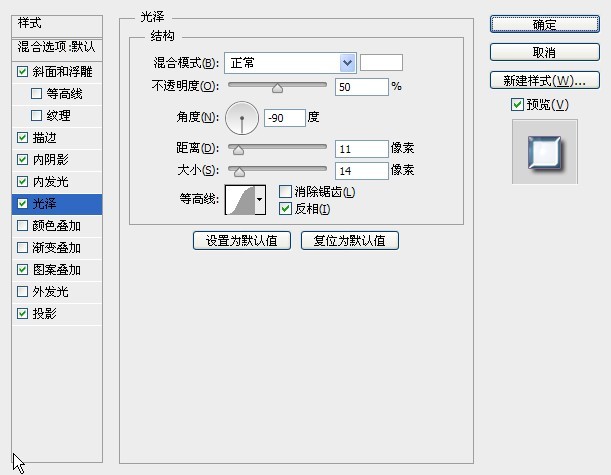
Task: Click the contour curve thumbnail
Action: (239, 200)
